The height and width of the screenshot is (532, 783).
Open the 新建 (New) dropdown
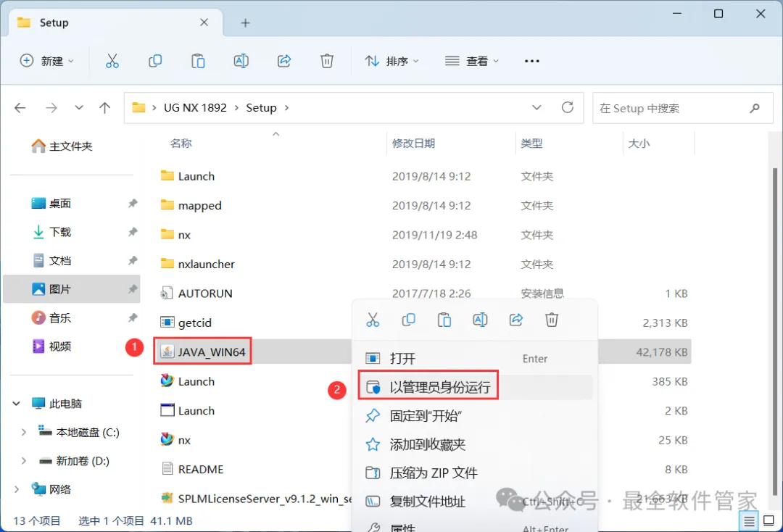tap(47, 61)
